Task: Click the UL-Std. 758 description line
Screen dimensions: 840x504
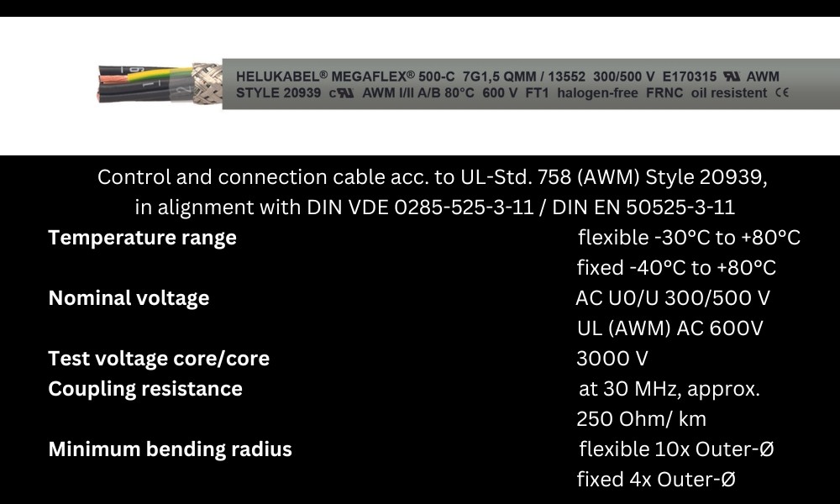Action: coord(433,176)
